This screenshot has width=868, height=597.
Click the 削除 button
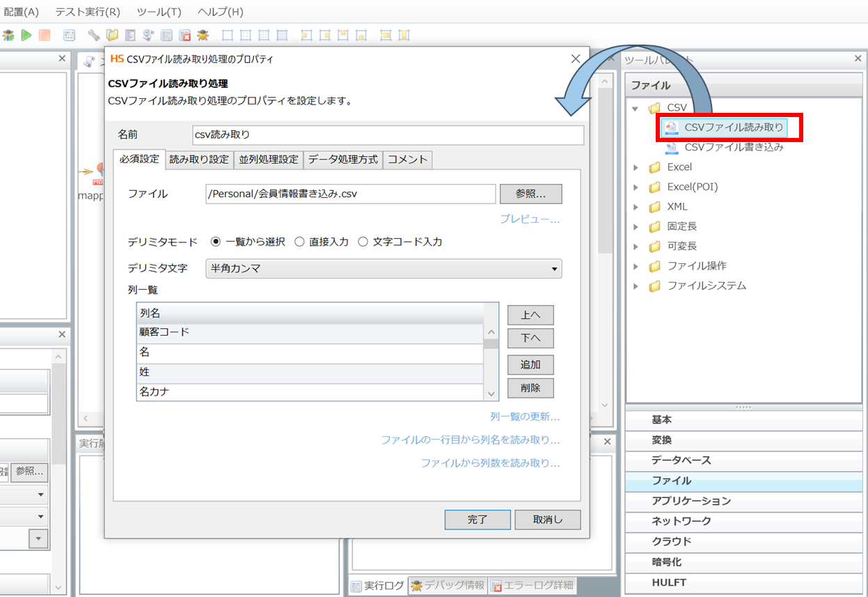pos(530,388)
